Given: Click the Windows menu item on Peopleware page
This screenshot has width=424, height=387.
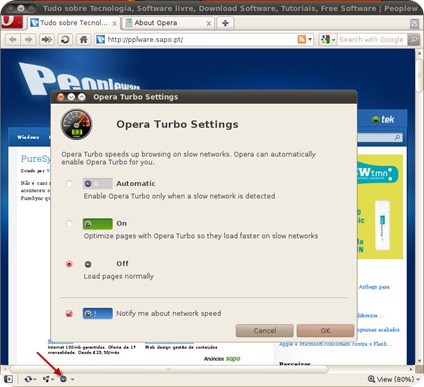Looking at the screenshot, I should point(28,137).
